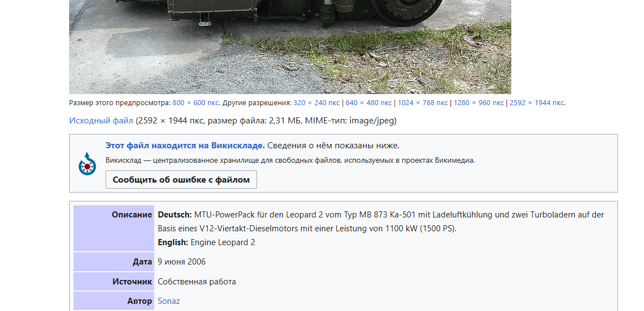
Task: Click the Wikimedia Commons logo icon
Action: point(87,164)
